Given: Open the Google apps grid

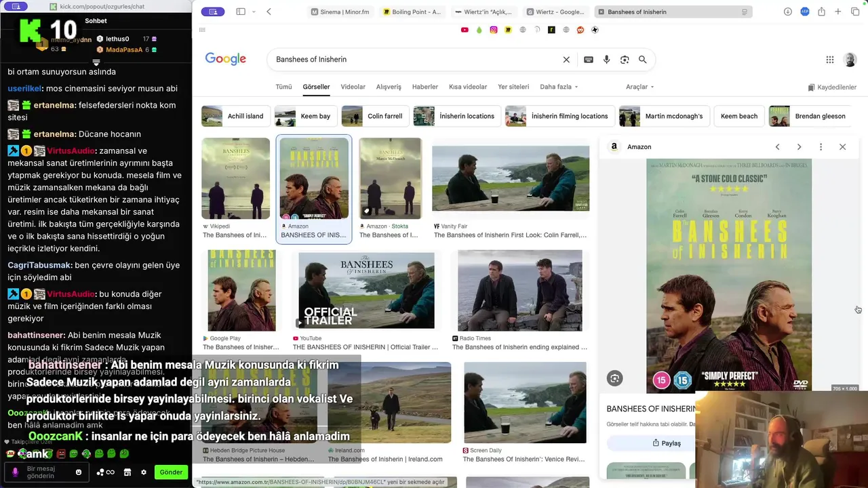Looking at the screenshot, I should pyautogui.click(x=829, y=60).
